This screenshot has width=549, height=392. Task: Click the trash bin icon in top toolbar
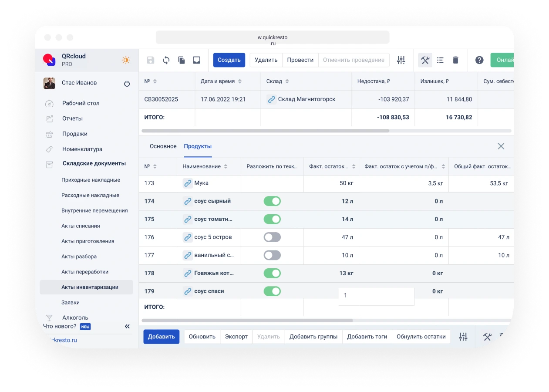455,60
